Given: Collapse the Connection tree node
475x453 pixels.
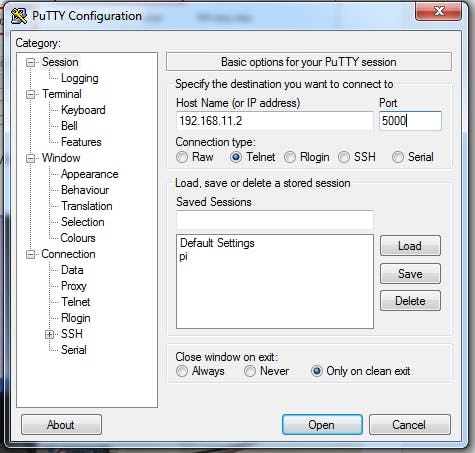Looking at the screenshot, I should click(30, 255).
